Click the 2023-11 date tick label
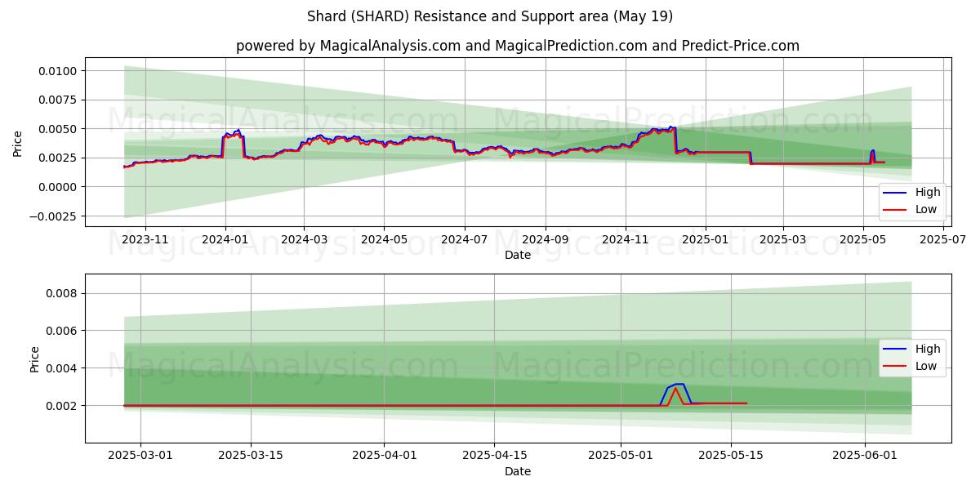The height and width of the screenshot is (490, 980). 145,240
